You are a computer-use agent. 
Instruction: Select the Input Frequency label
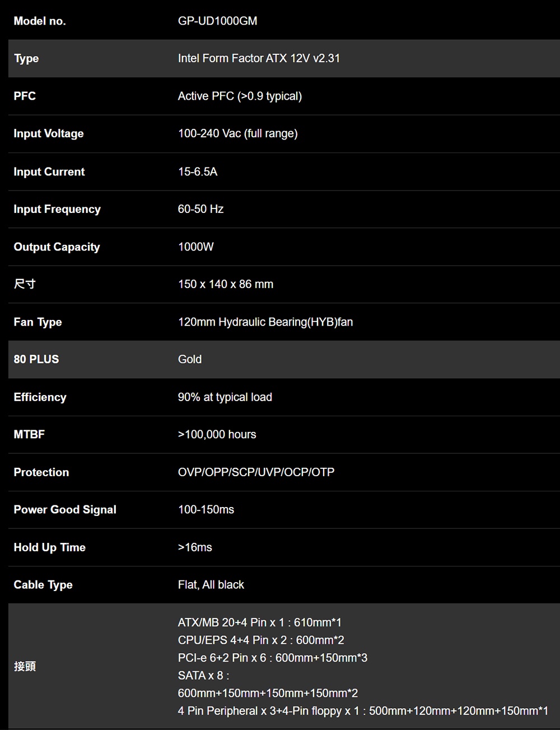click(57, 210)
